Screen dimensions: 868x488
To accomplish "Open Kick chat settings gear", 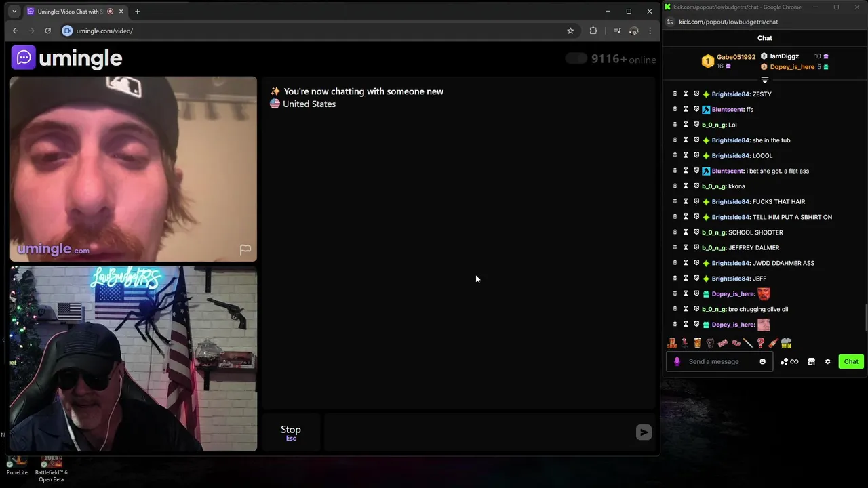I will [x=827, y=361].
